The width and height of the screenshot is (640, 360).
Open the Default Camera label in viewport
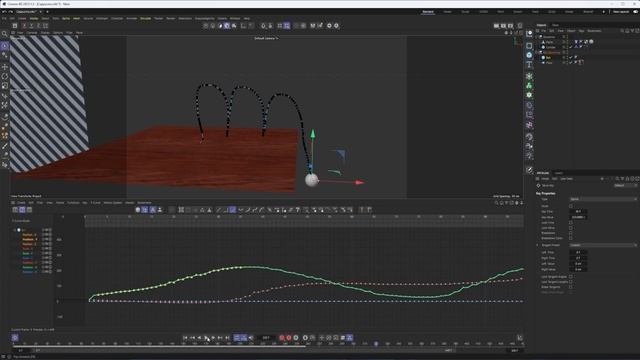[x=266, y=38]
